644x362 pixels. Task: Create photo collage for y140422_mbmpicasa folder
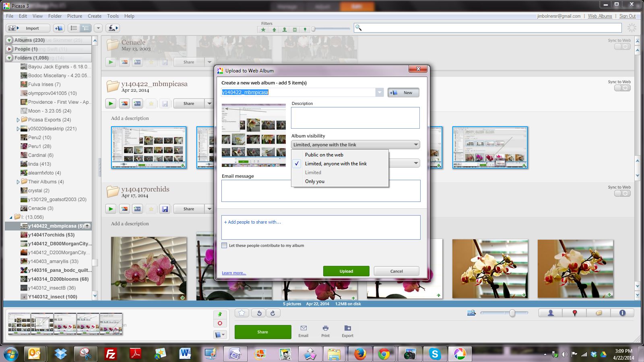(x=124, y=103)
